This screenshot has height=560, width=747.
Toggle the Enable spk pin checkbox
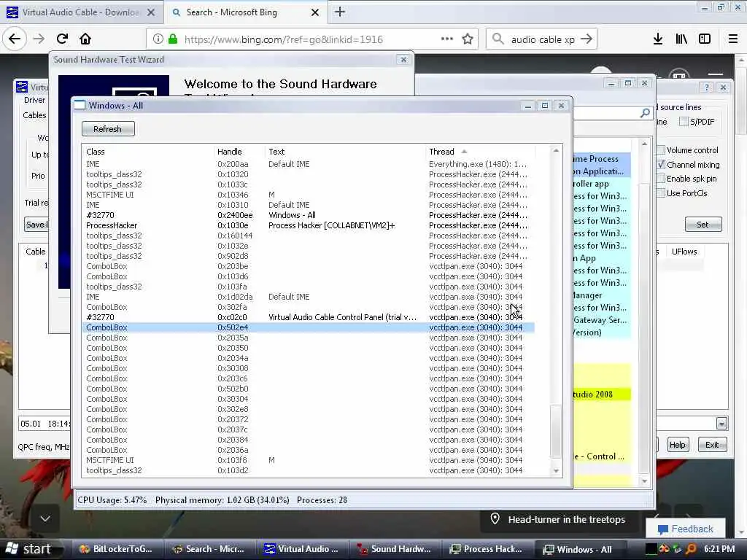(661, 179)
